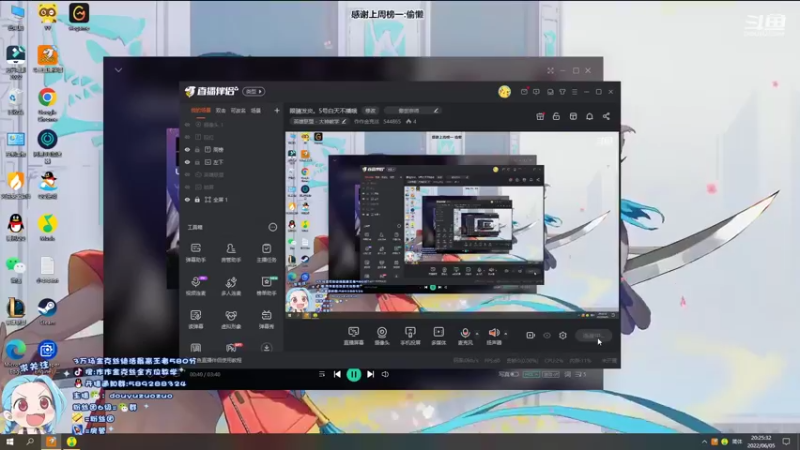This screenshot has height=450, width=800.
Task: Add a 摄像头 camera source
Action: coord(382,336)
